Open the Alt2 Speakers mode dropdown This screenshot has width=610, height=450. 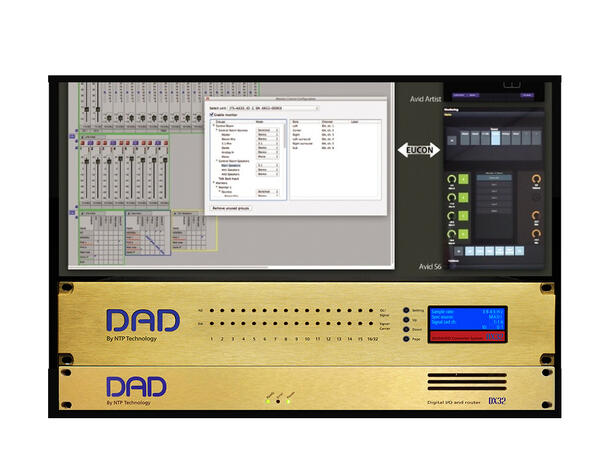[x=268, y=174]
